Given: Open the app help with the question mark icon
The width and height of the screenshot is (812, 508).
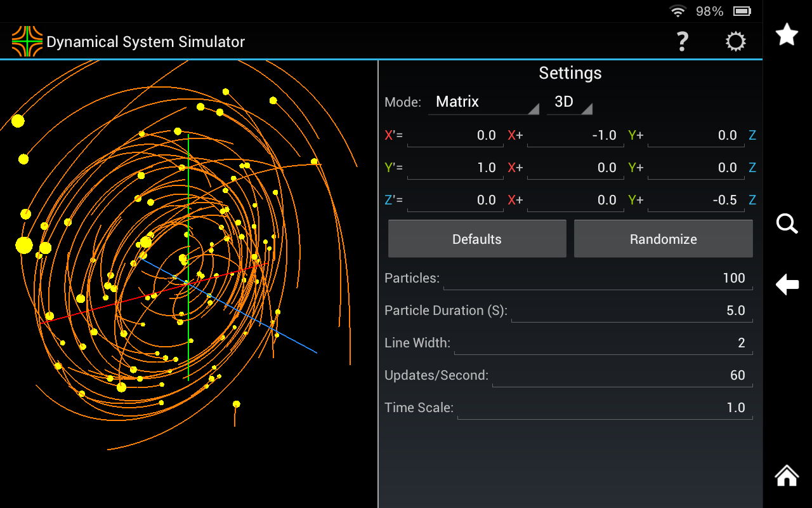Looking at the screenshot, I should click(x=682, y=41).
